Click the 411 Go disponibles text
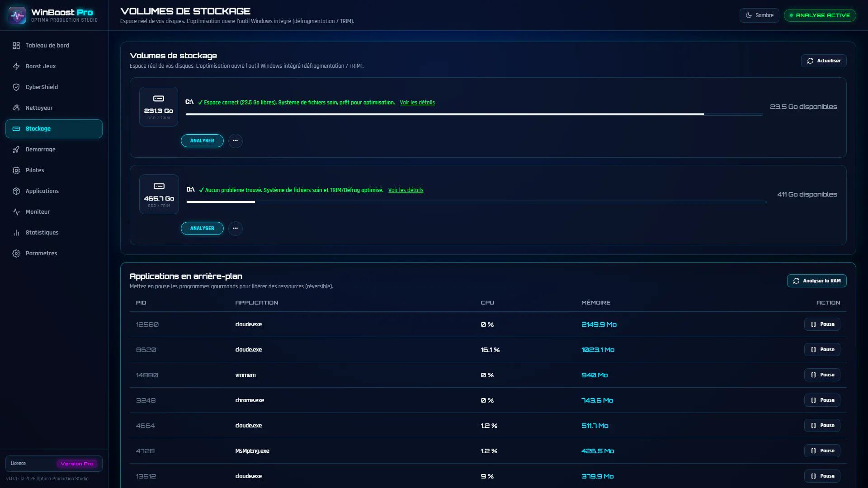This screenshot has width=868, height=488. (807, 195)
